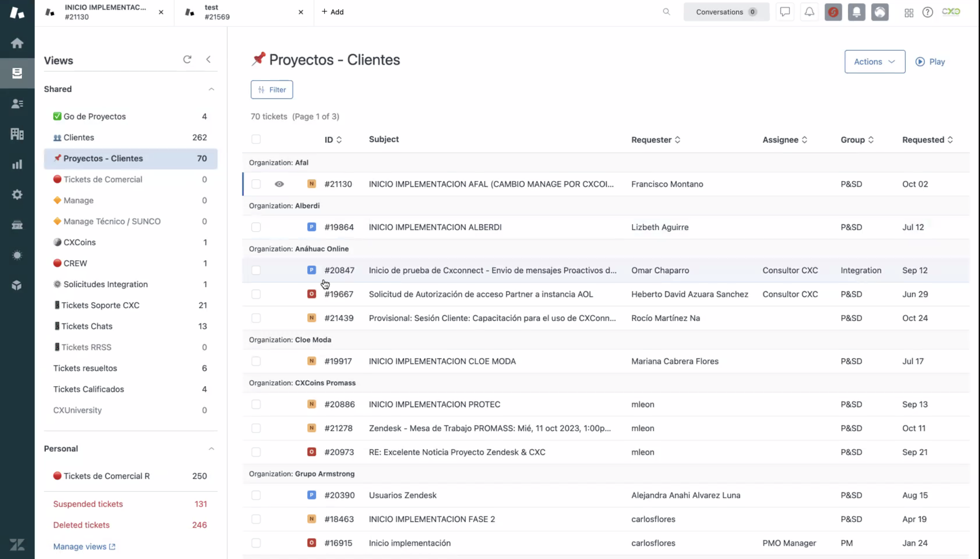Open the Conversations dropdown in the top bar

coord(726,12)
